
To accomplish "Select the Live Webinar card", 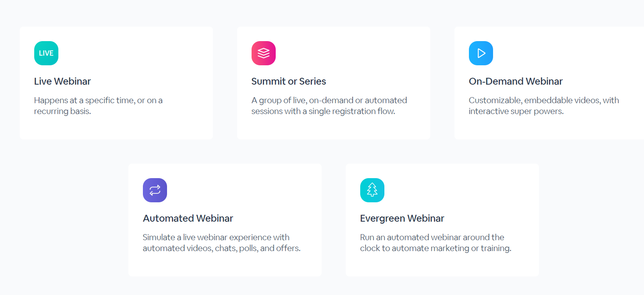I will pyautogui.click(x=116, y=83).
